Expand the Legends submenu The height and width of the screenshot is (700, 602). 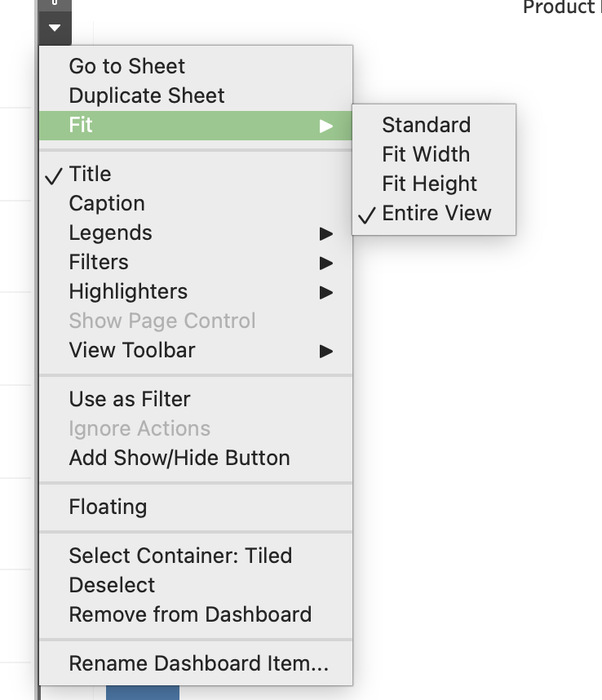(x=110, y=233)
